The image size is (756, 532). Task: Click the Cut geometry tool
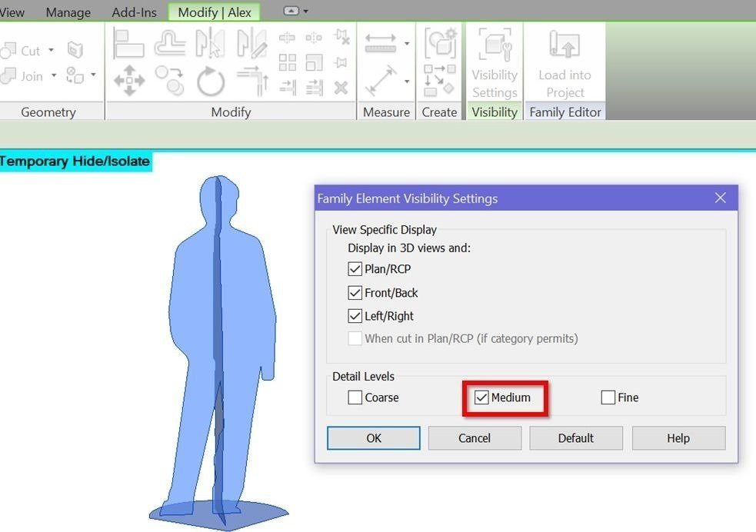click(21, 50)
